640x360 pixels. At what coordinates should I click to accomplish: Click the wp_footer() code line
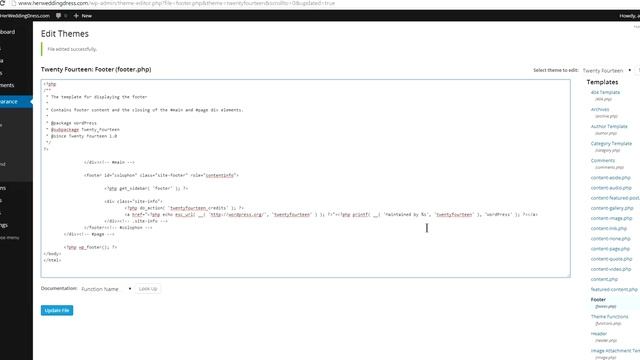tap(91, 247)
